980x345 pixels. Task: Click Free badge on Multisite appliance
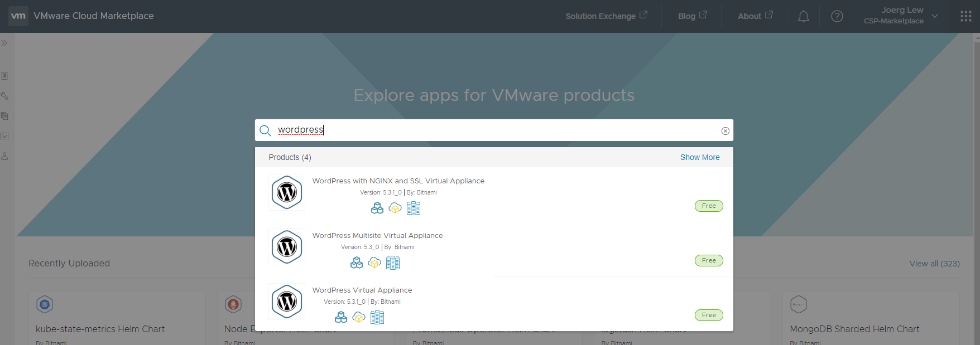[709, 260]
